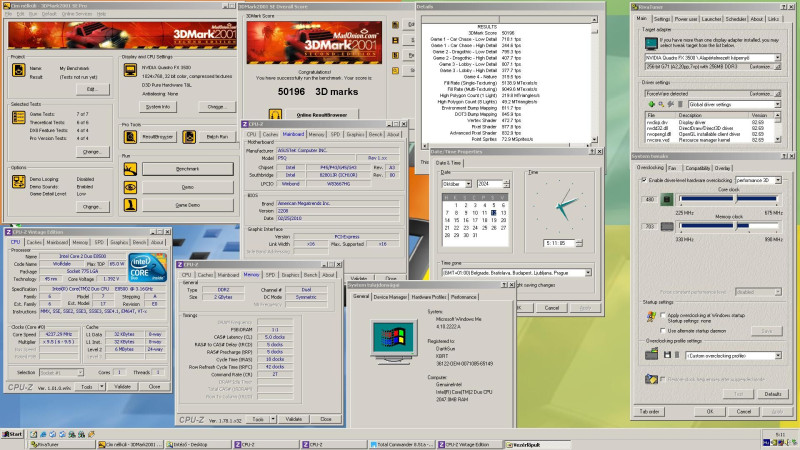Click the system tray clock
Image resolution: width=800 pixels, height=450 pixels.
click(x=780, y=435)
